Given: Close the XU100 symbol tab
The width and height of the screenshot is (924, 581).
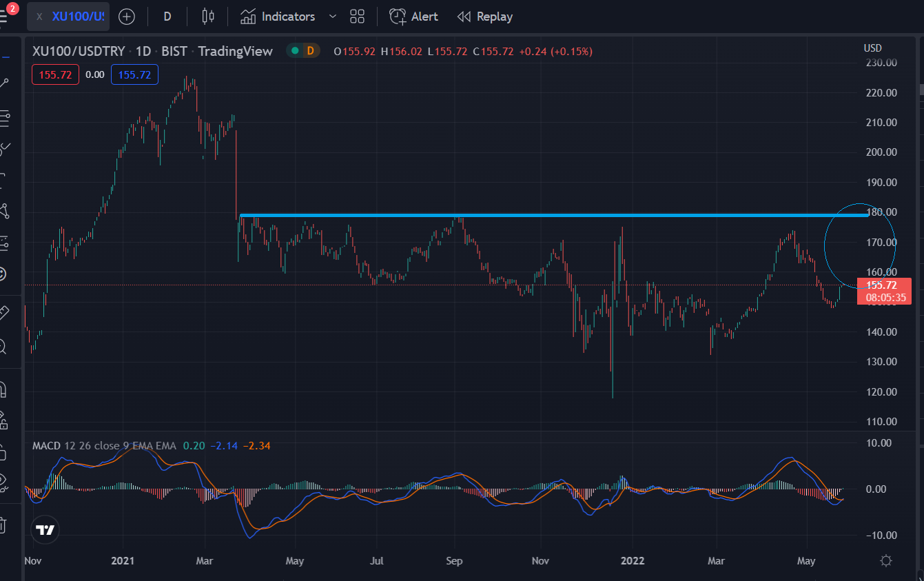Looking at the screenshot, I should [39, 17].
